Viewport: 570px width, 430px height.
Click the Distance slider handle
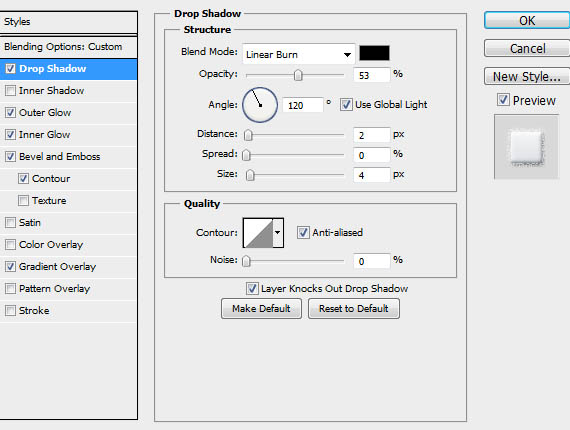point(248,135)
